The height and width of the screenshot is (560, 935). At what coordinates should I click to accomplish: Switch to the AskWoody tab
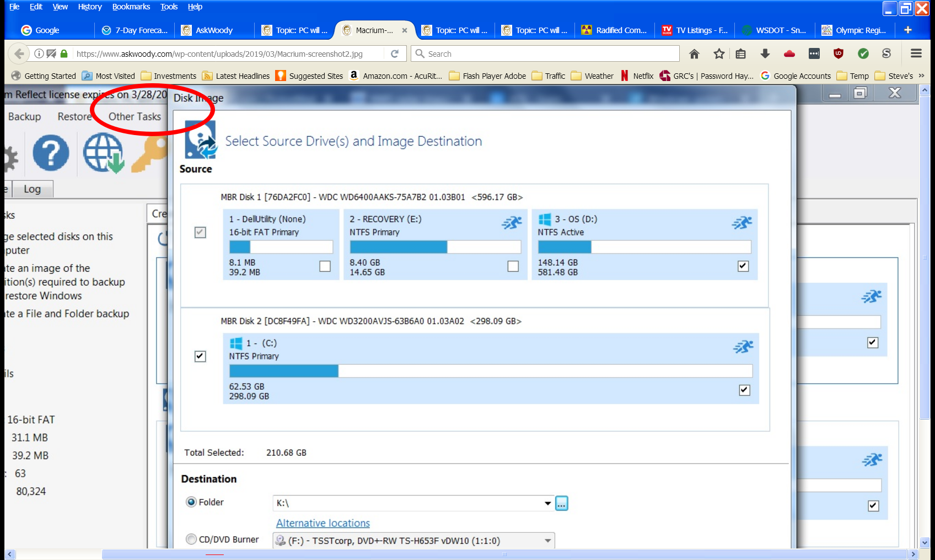[214, 30]
